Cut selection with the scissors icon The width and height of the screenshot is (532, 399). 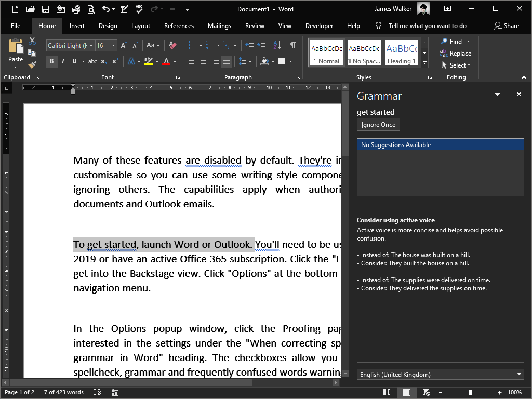click(32, 42)
